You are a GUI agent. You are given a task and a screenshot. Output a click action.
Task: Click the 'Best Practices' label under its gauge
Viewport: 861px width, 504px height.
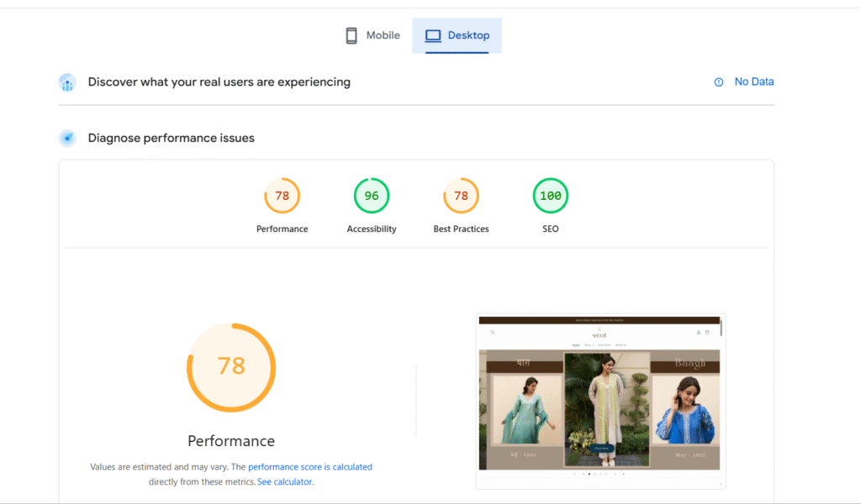461,229
